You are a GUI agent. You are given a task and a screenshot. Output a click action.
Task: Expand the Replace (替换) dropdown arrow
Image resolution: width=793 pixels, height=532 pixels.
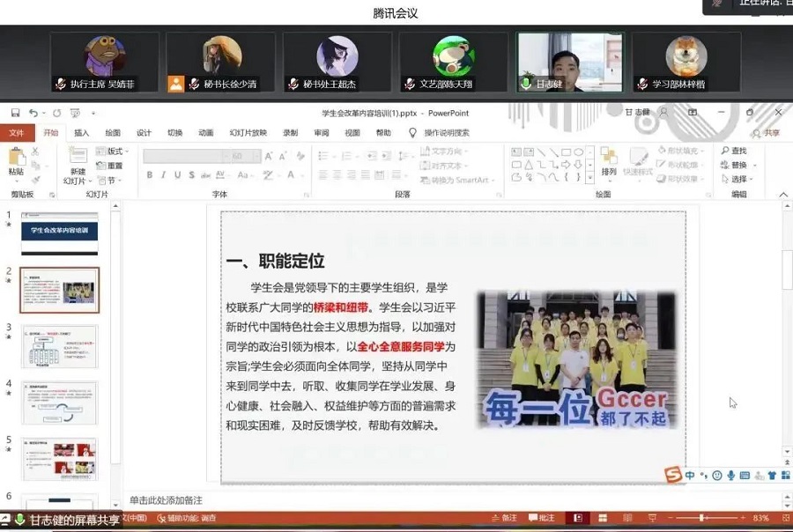(x=756, y=166)
